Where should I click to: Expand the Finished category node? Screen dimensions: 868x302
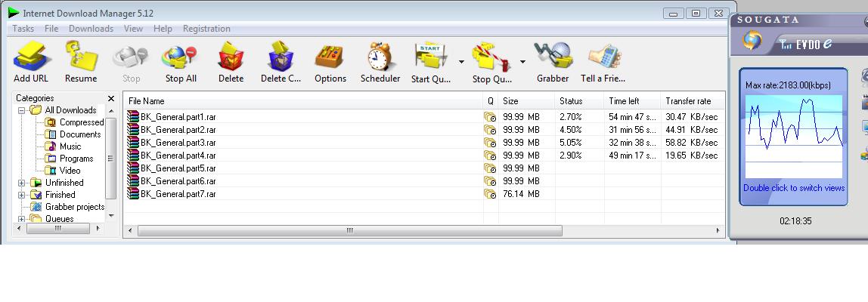[22, 195]
